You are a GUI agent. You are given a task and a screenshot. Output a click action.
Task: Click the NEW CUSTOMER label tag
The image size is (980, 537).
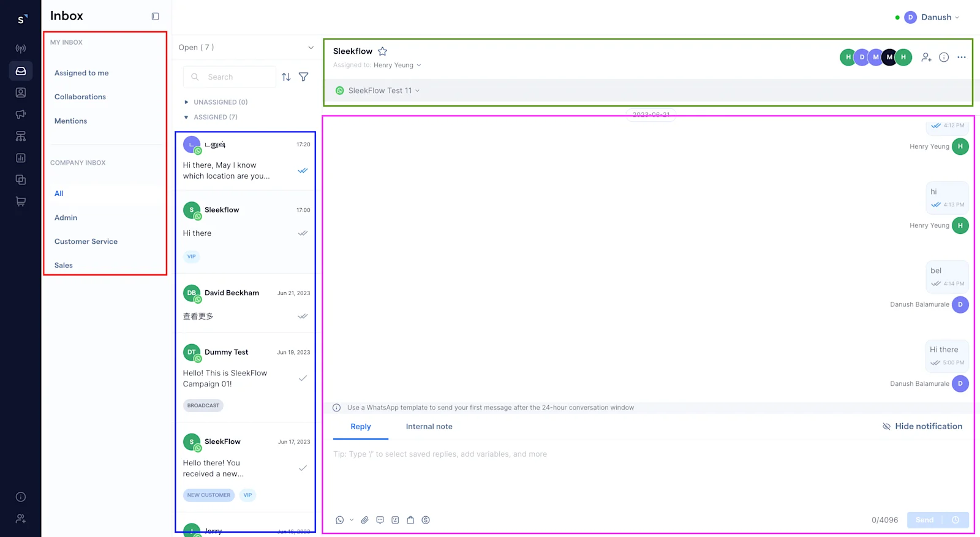(x=209, y=495)
